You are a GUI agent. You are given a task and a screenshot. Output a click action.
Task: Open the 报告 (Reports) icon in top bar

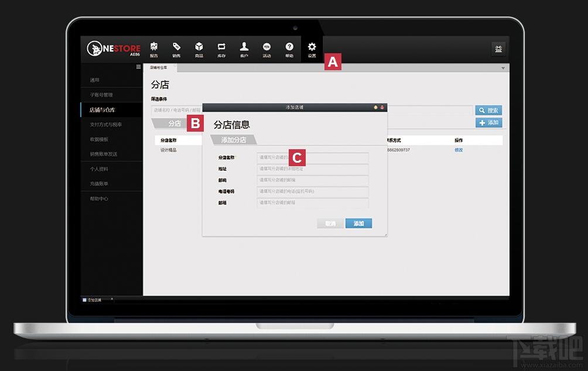coord(153,49)
